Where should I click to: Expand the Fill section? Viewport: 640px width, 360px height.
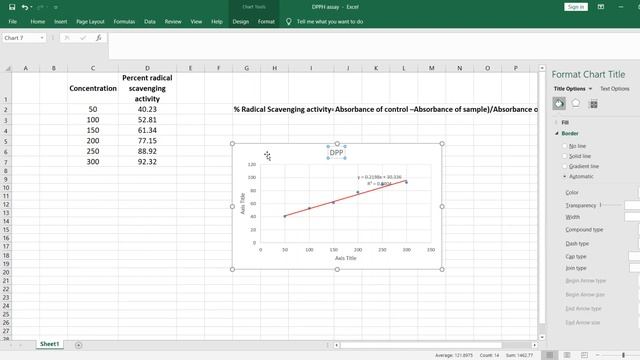point(556,122)
